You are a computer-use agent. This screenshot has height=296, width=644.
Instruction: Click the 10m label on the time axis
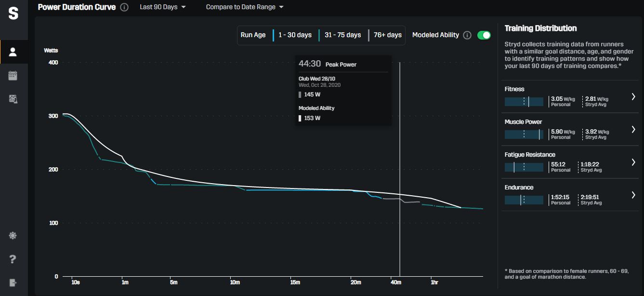pos(235,283)
